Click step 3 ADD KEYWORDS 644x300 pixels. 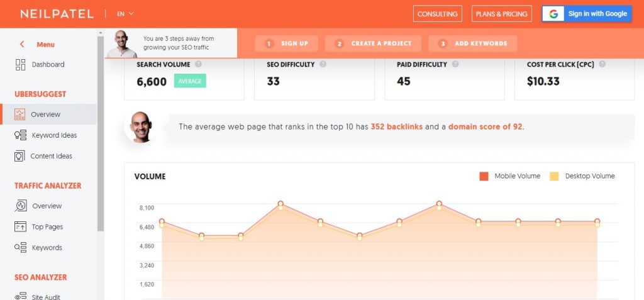[472, 43]
